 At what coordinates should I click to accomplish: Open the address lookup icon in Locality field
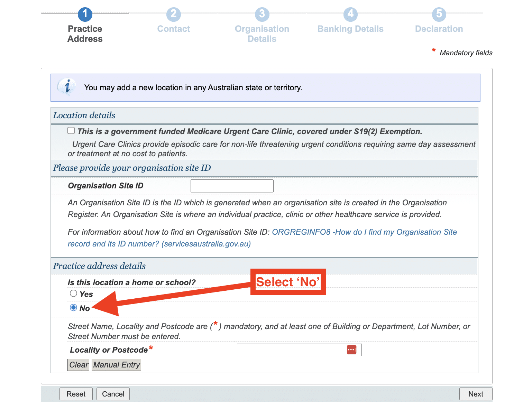pos(352,350)
